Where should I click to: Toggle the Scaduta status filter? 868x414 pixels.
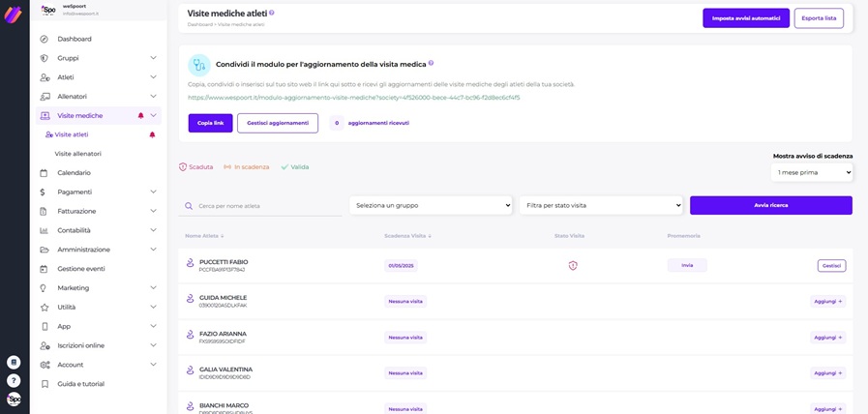196,167
